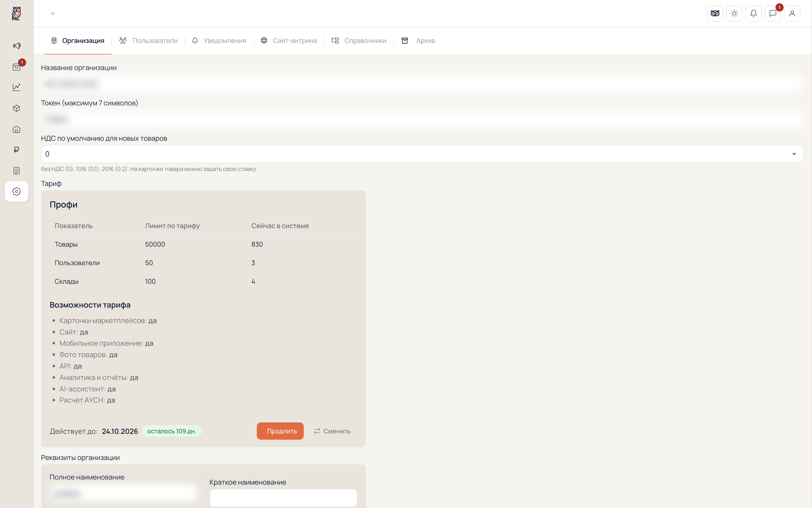The image size is (812, 508).
Task: Click the 'Мобильное приложение: да' item
Action: coord(106,343)
